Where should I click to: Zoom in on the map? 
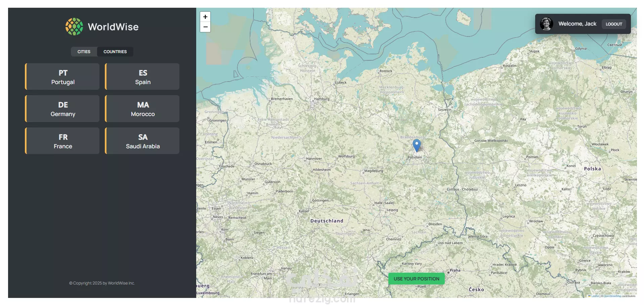[205, 17]
